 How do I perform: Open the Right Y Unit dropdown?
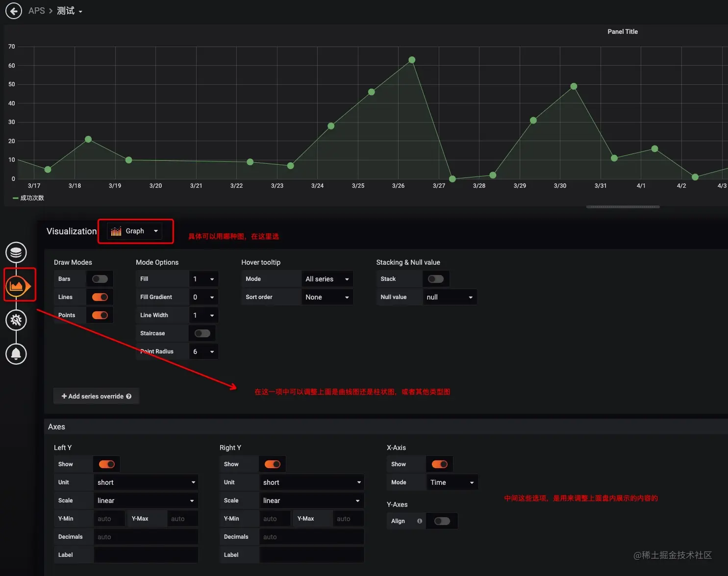pyautogui.click(x=312, y=482)
